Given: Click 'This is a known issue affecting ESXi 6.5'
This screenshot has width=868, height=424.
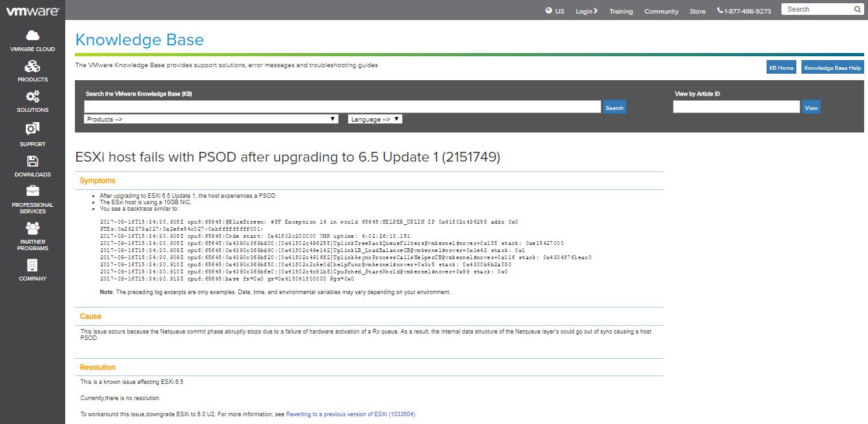Looking at the screenshot, I should pyautogui.click(x=132, y=382).
